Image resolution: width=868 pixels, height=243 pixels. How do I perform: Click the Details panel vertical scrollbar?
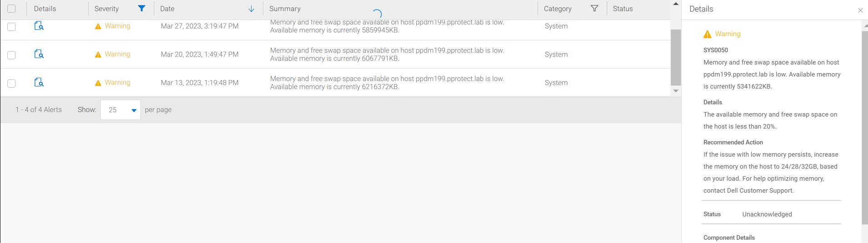864,127
